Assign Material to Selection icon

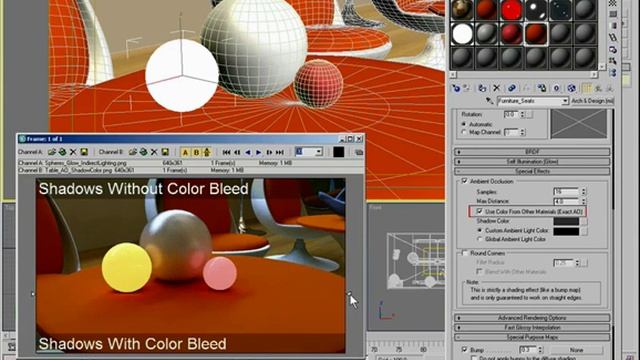[482, 88]
